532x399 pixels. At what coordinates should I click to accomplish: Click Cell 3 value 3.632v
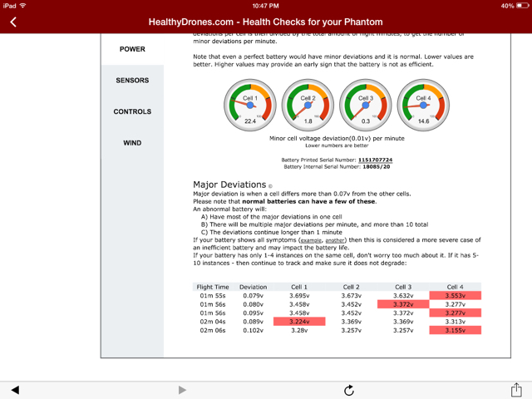pyautogui.click(x=403, y=296)
